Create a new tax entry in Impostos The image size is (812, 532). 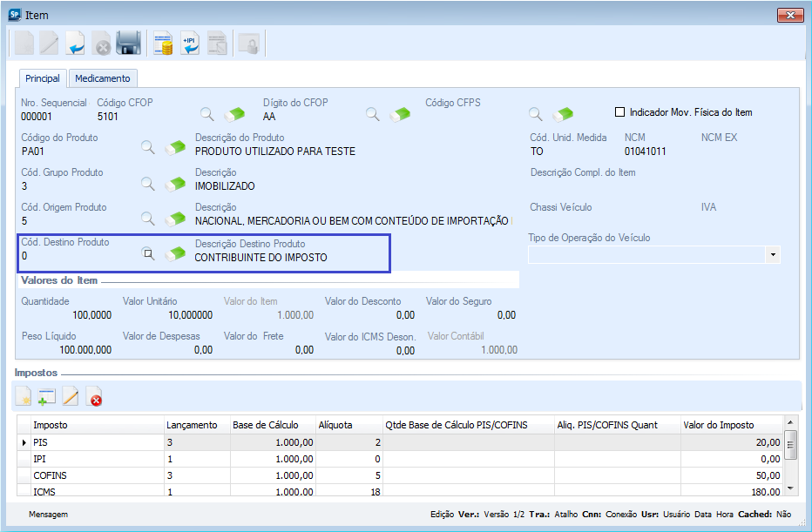(x=24, y=397)
